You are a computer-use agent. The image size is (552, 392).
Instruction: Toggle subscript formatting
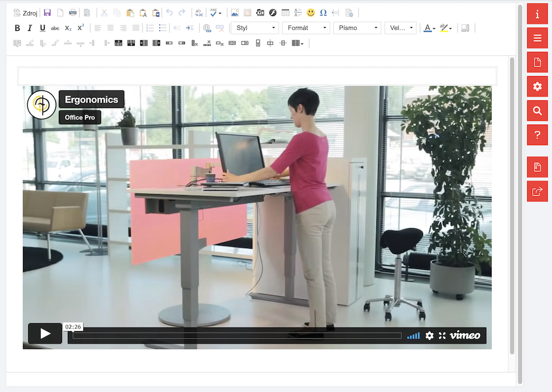[68, 28]
